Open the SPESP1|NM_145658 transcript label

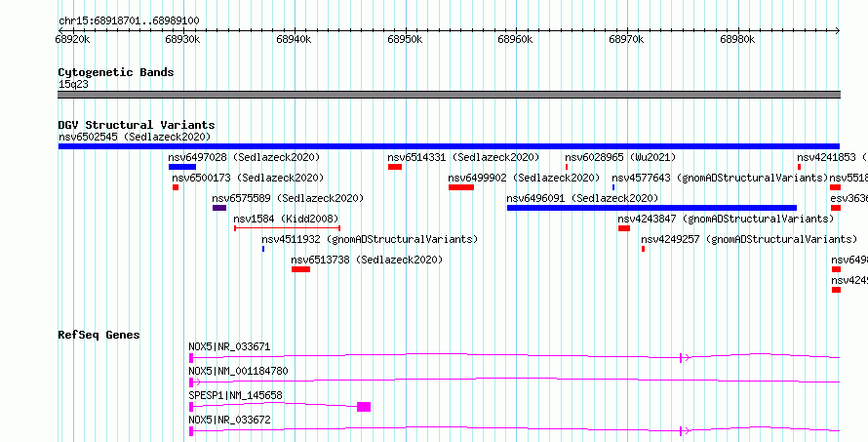pos(235,395)
